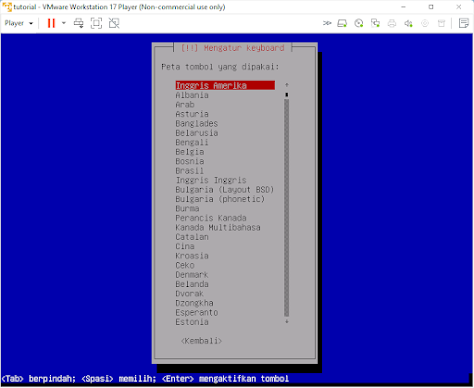Select Inggris Amerika keyboard layout
Viewport: 474px width, 388px height.
point(225,86)
